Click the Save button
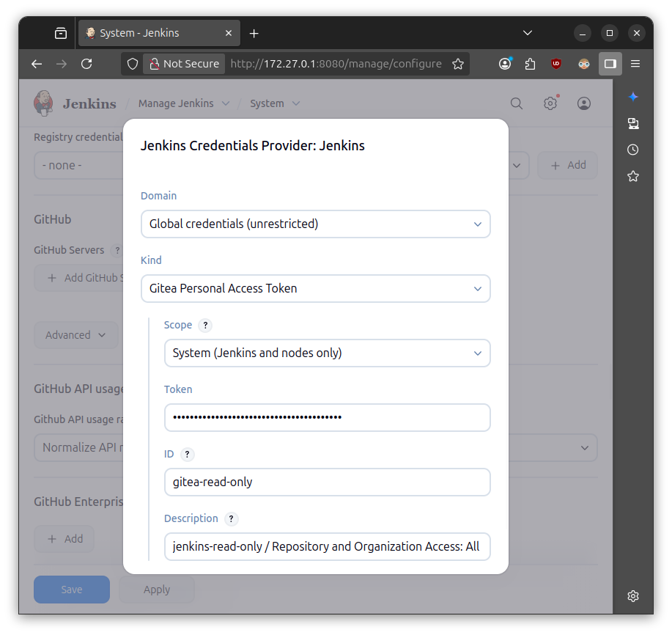This screenshot has width=672, height=635. tap(72, 590)
